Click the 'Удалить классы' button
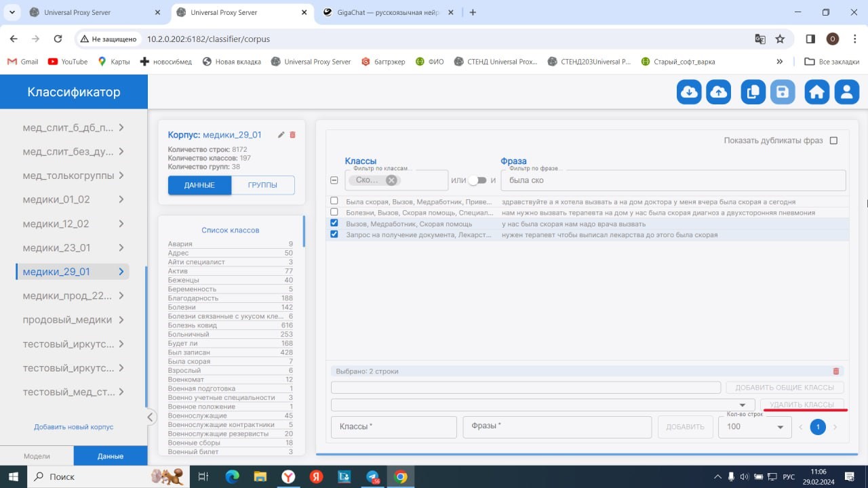The height and width of the screenshot is (488, 868). pos(802,405)
